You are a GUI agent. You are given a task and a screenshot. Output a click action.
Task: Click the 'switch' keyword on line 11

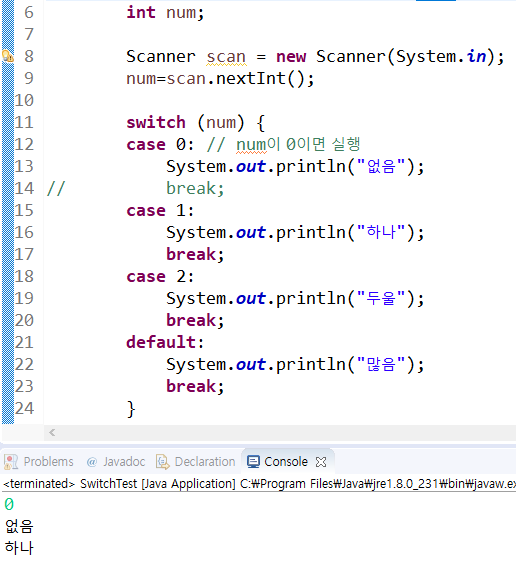(x=156, y=122)
